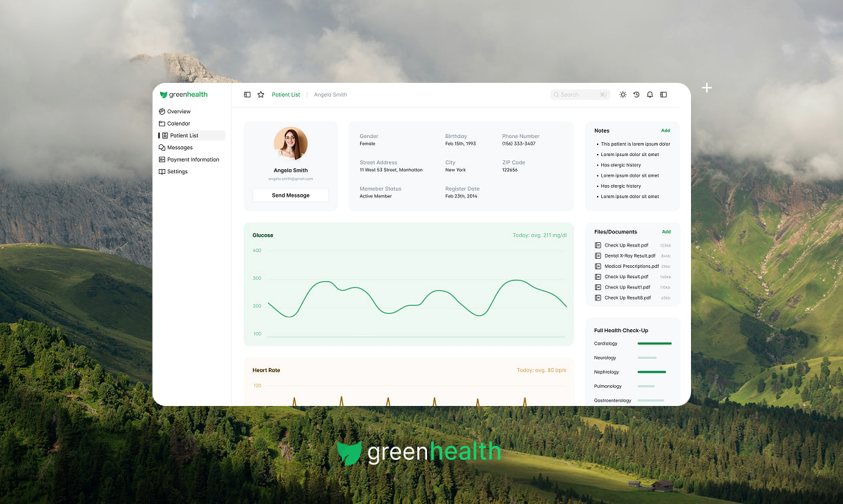Click "Today: avg. 211 mg/dl" label

click(x=540, y=235)
